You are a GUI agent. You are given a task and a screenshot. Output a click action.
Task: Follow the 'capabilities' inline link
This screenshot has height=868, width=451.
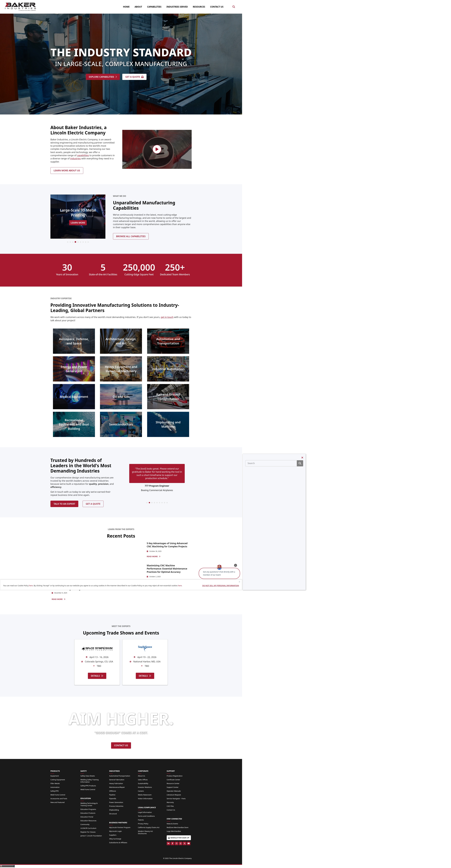click(83, 155)
